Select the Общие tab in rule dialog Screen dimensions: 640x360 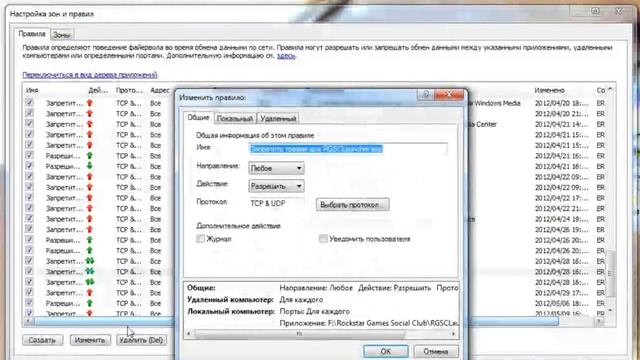coord(198,118)
